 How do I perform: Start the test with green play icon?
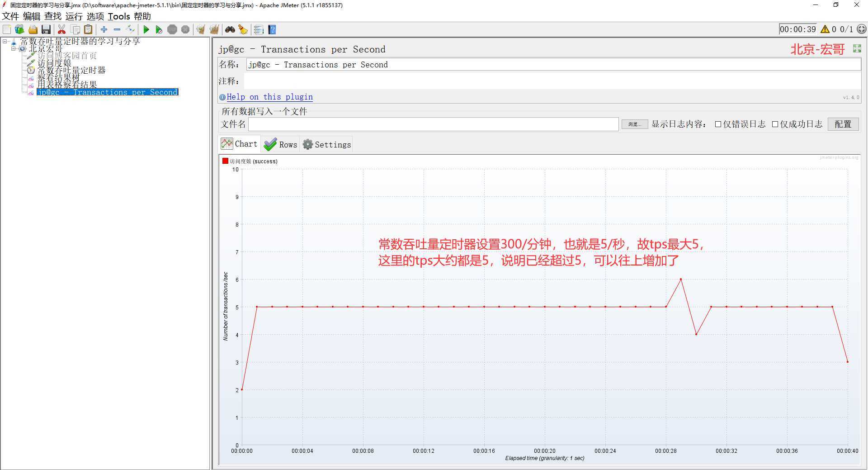coord(146,30)
